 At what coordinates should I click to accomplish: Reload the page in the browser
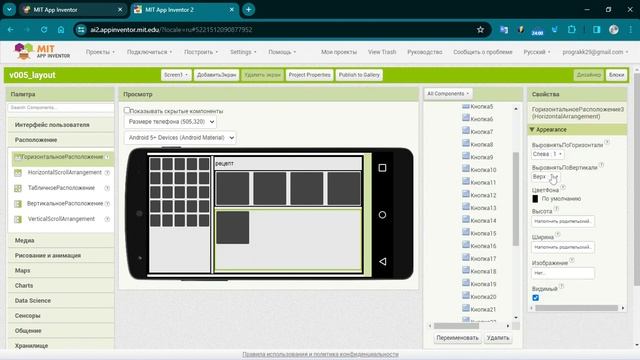coord(44,29)
